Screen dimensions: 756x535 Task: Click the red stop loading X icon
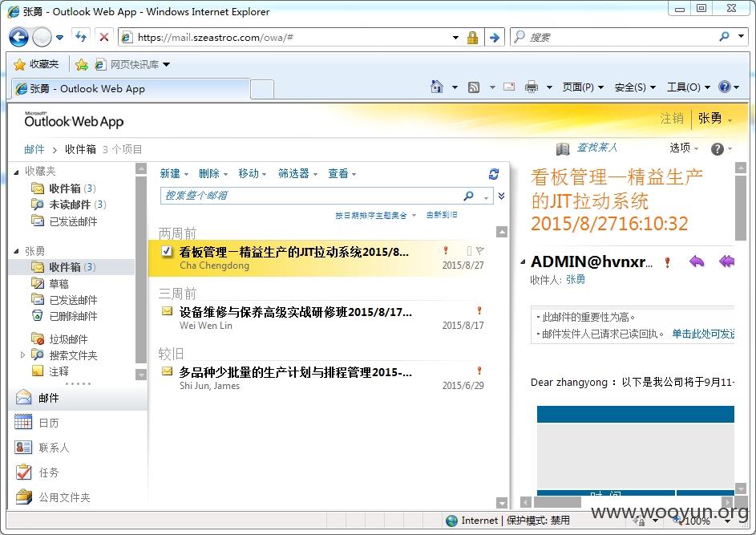pos(103,37)
